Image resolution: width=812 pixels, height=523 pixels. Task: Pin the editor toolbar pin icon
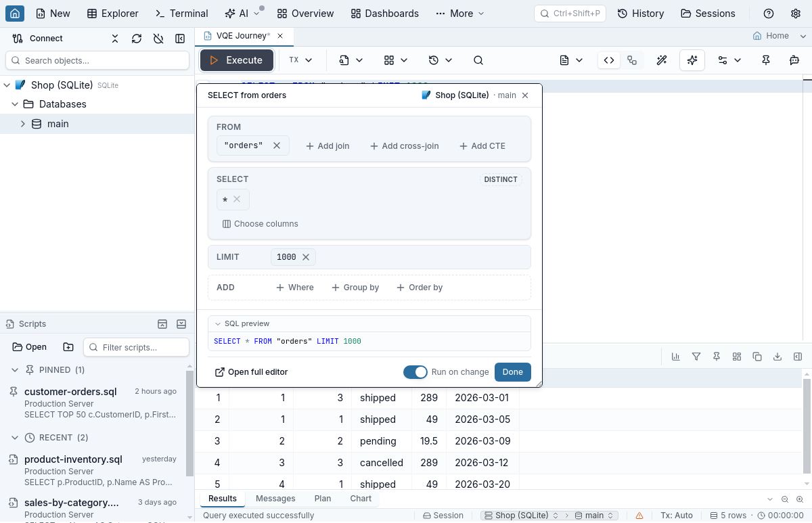pyautogui.click(x=766, y=60)
